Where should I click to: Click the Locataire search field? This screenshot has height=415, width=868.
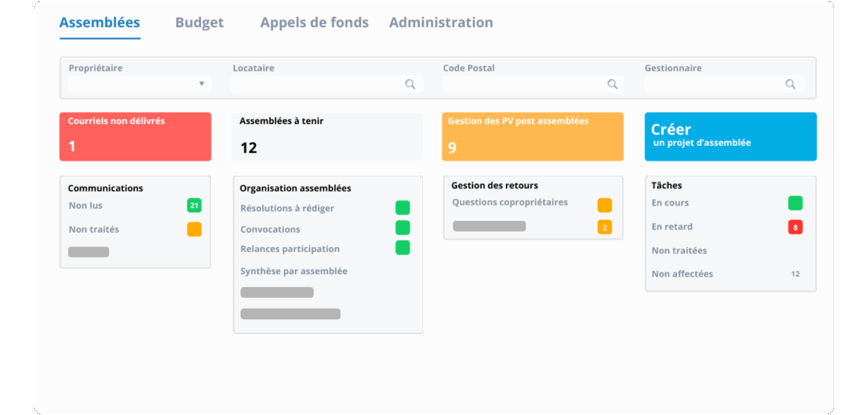tap(327, 84)
